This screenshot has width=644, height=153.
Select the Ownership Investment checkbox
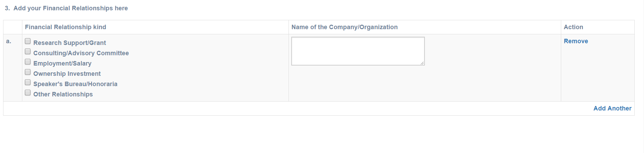click(x=28, y=72)
